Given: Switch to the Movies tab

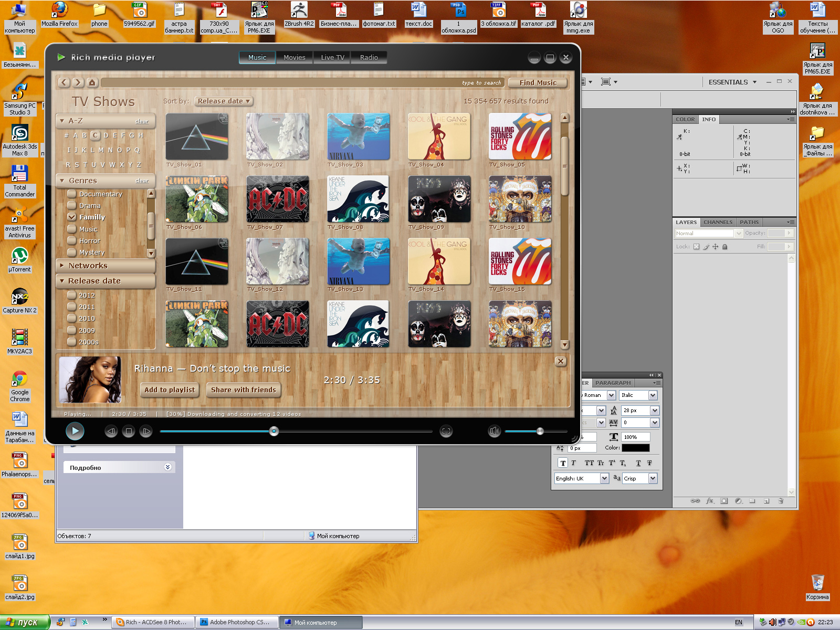Looking at the screenshot, I should [x=295, y=57].
